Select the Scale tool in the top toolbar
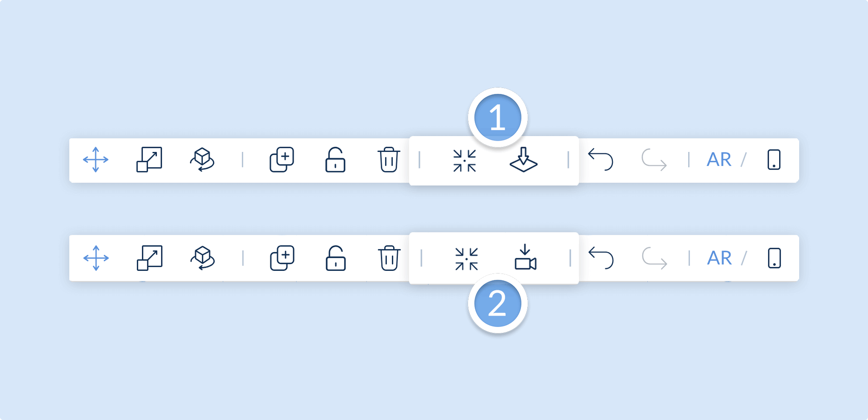868x420 pixels. click(149, 160)
